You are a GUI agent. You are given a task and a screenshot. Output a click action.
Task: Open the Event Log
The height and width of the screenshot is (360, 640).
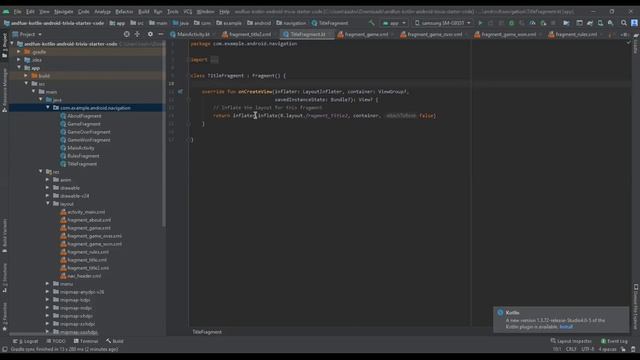[x=614, y=341]
